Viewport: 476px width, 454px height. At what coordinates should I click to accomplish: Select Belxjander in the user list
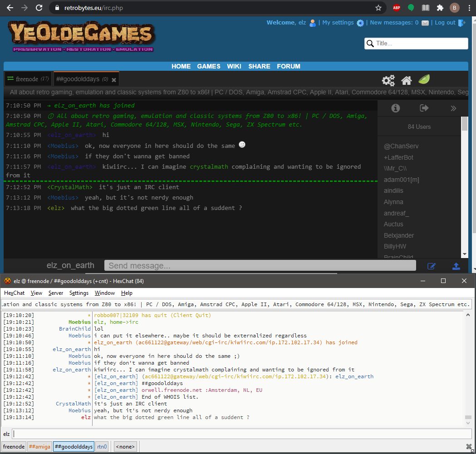point(398,235)
